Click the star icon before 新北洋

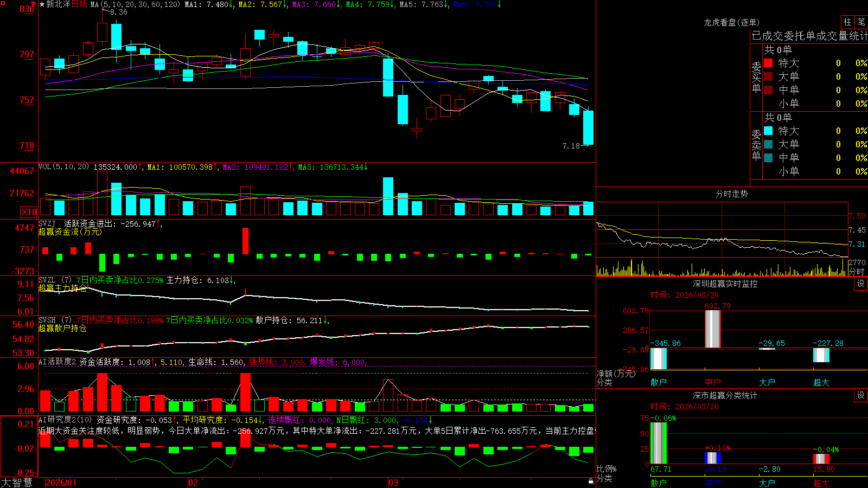tap(42, 4)
